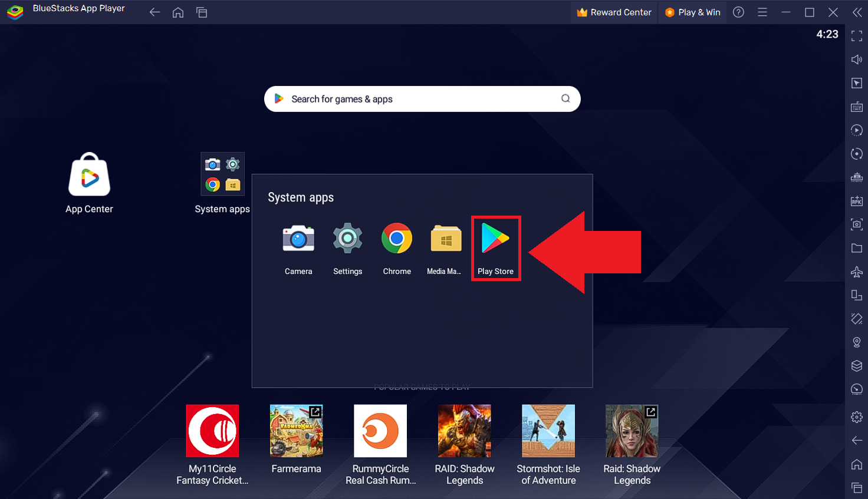Toggle airplane mode from the sidebar
The image size is (868, 499).
point(856,272)
